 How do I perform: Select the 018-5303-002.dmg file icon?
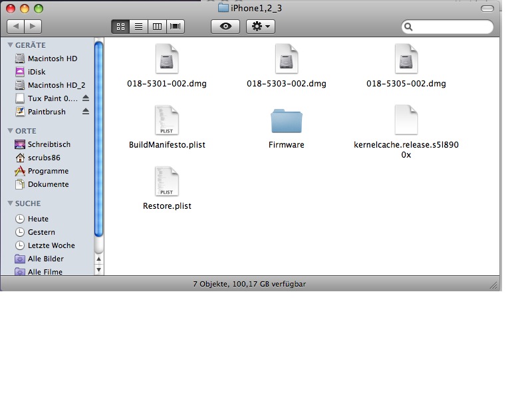tap(286, 59)
